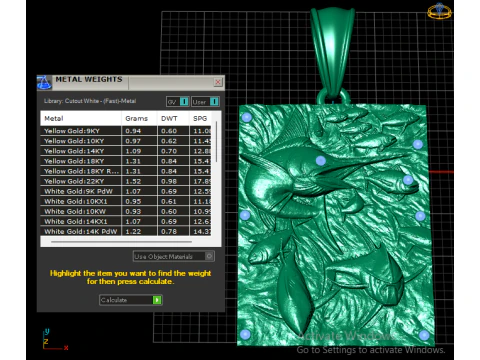Click the 0.93 grams value

[133, 211]
